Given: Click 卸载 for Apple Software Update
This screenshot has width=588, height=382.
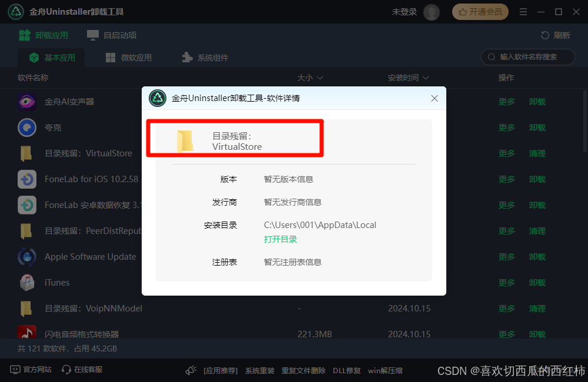Looking at the screenshot, I should point(537,257).
